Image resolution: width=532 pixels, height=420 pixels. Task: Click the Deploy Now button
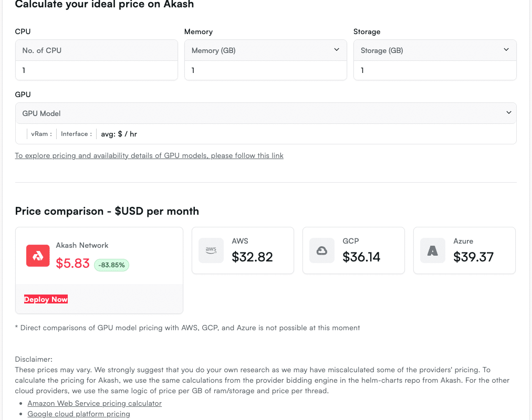pos(46,299)
